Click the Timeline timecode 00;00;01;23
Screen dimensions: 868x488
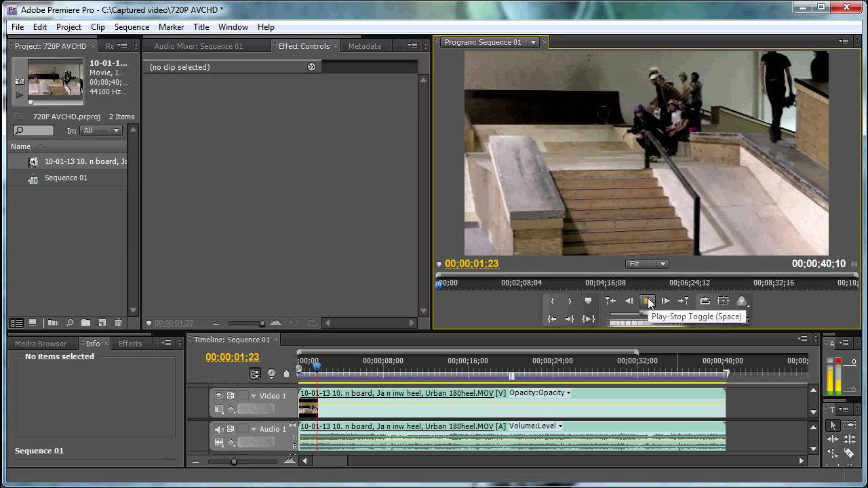(x=233, y=357)
